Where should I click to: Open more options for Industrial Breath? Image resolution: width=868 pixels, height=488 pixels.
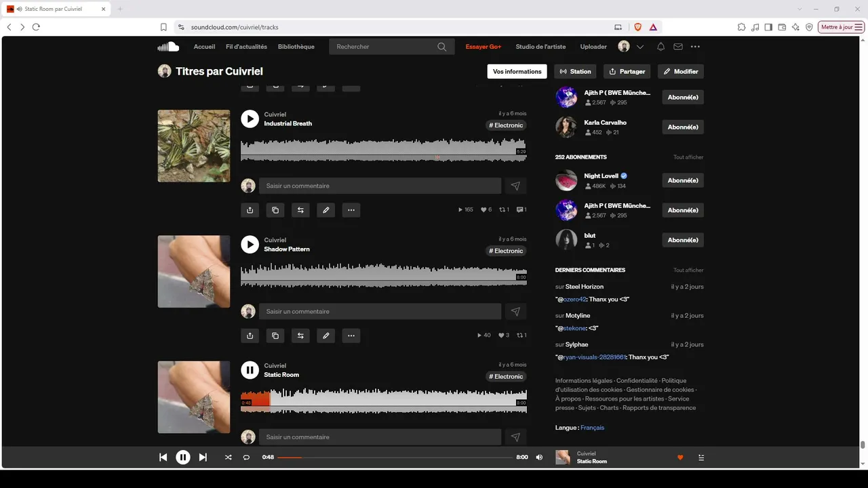351,210
